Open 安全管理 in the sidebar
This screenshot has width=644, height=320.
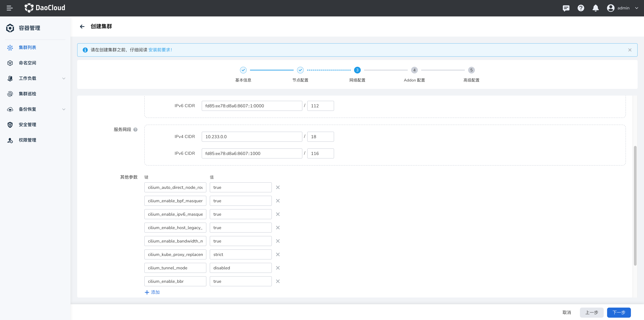[x=28, y=125]
